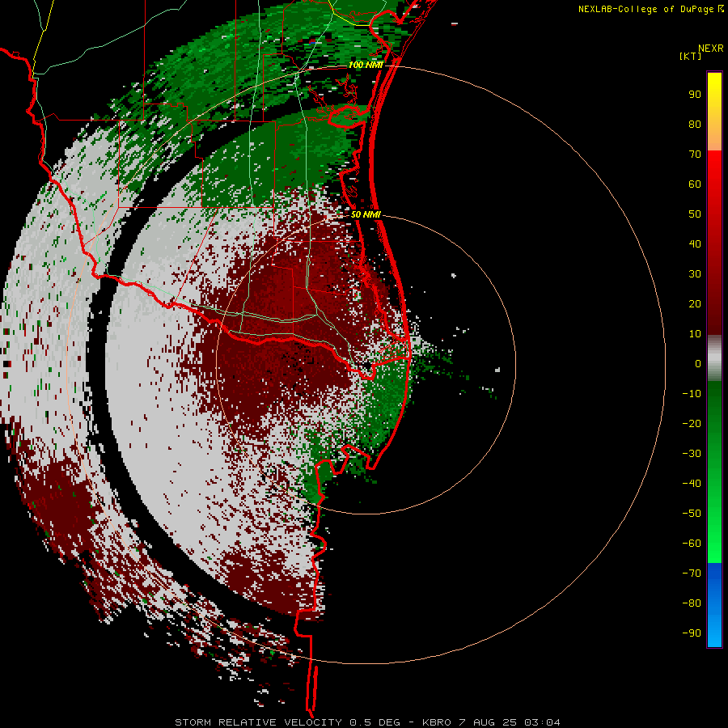Click the [KT] units label
Screen dimensions: 728x728
pyautogui.click(x=690, y=56)
